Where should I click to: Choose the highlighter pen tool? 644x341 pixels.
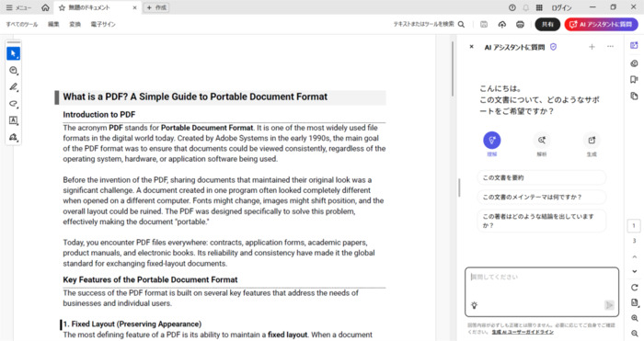pyautogui.click(x=13, y=87)
